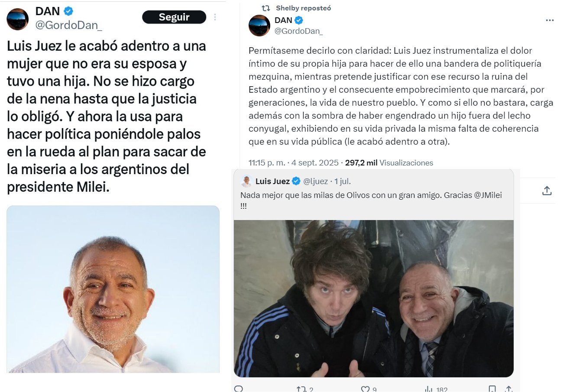Click the bottom share arrow icon
Image resolution: width=563 pixels, height=392 pixels.
pos(509,389)
